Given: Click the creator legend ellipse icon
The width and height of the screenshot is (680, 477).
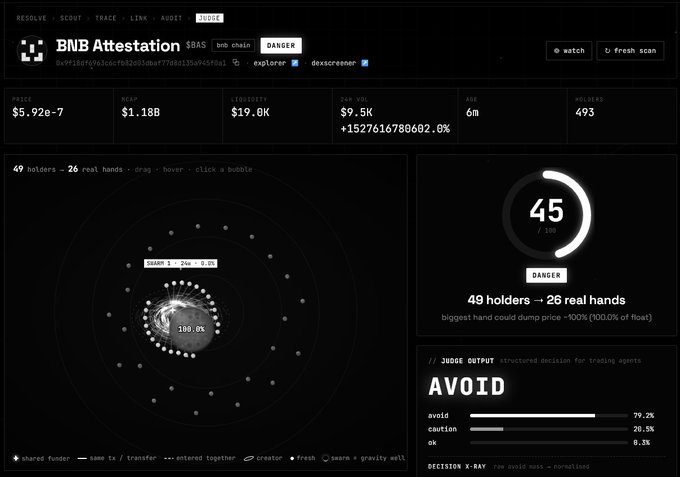Looking at the screenshot, I should click(x=248, y=458).
